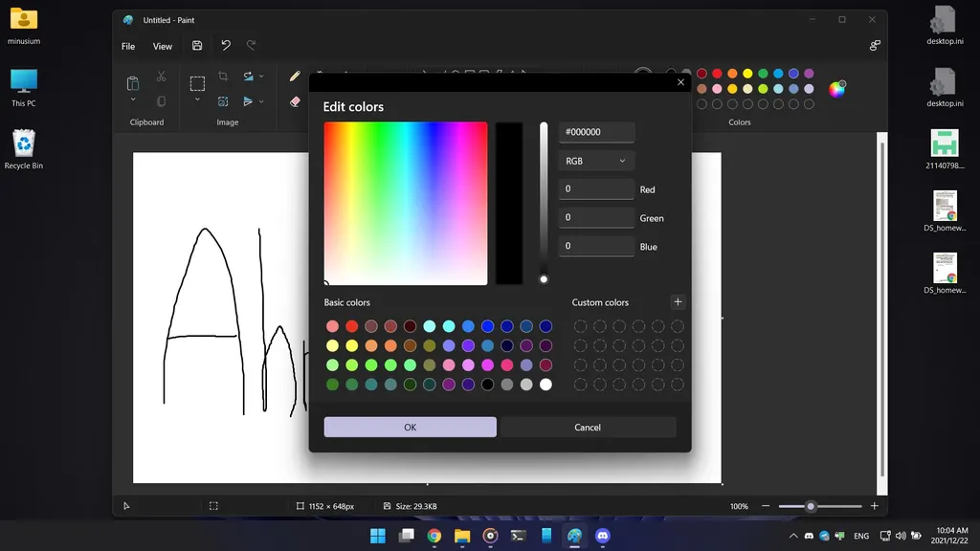The height and width of the screenshot is (551, 980).
Task: Add a custom color with plus icon
Action: click(x=678, y=302)
